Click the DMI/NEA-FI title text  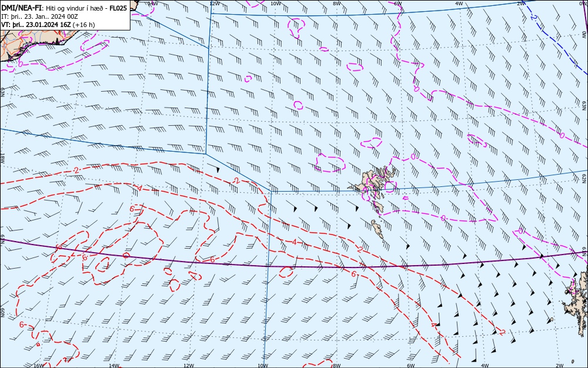click(x=22, y=8)
